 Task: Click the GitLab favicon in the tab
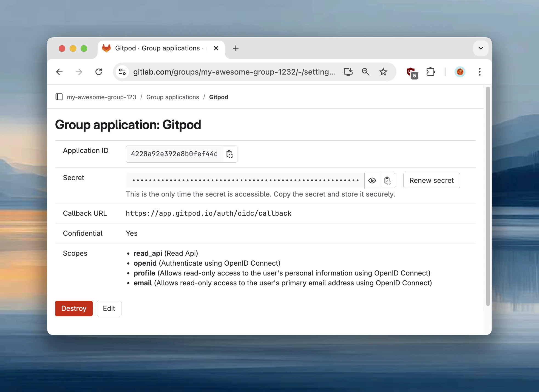coord(106,48)
